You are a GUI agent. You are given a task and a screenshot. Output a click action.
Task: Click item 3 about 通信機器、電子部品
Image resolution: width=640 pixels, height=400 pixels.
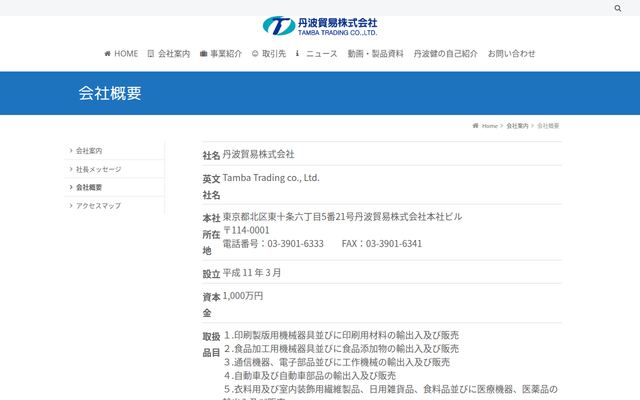point(337,362)
